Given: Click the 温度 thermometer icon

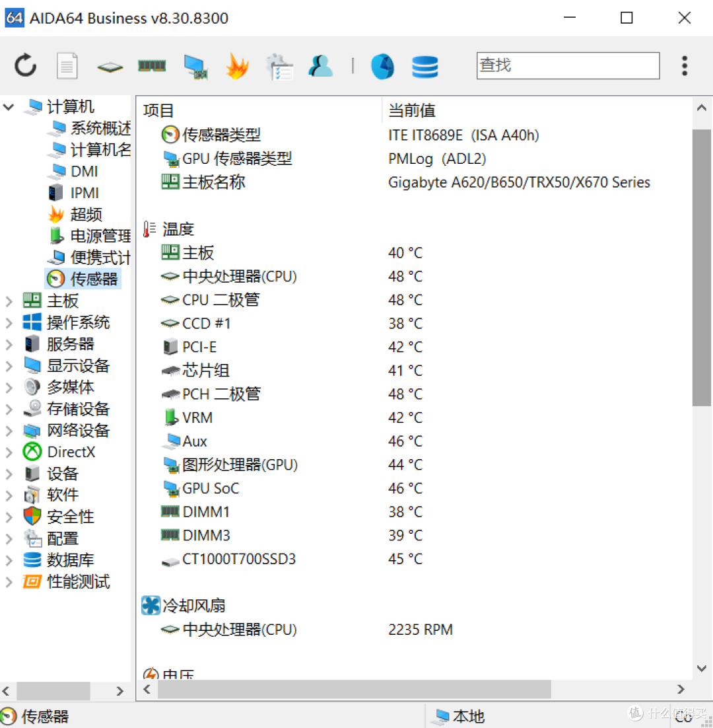Looking at the screenshot, I should pos(149,229).
